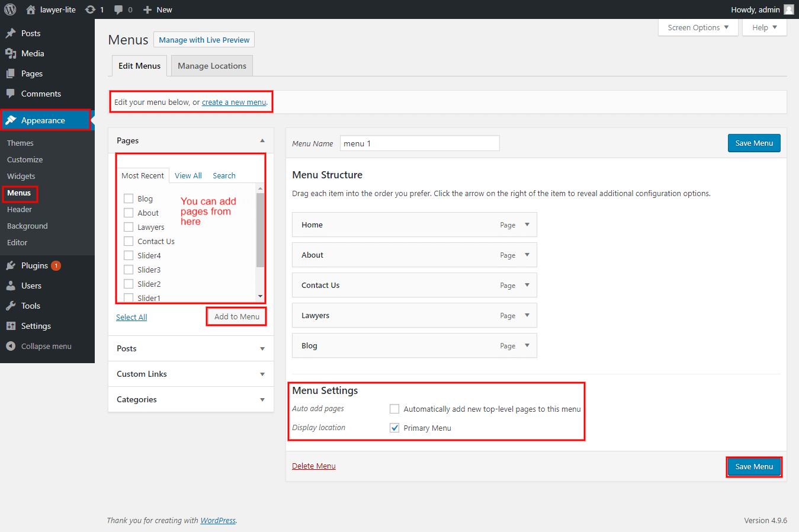
Task: Open the Screen Options dropdown
Action: coord(698,27)
